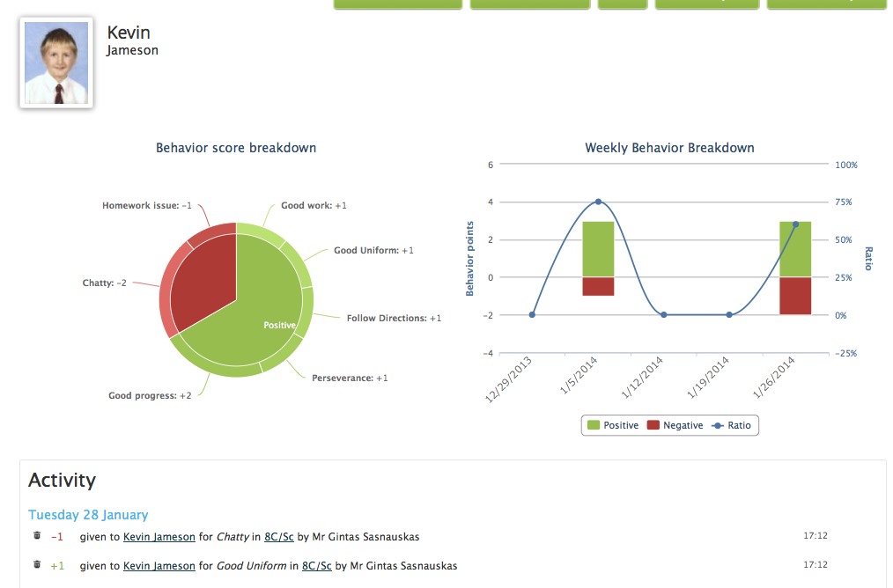Click the red negative bar for 1/5/2014
This screenshot has height=588, width=893.
pos(598,286)
